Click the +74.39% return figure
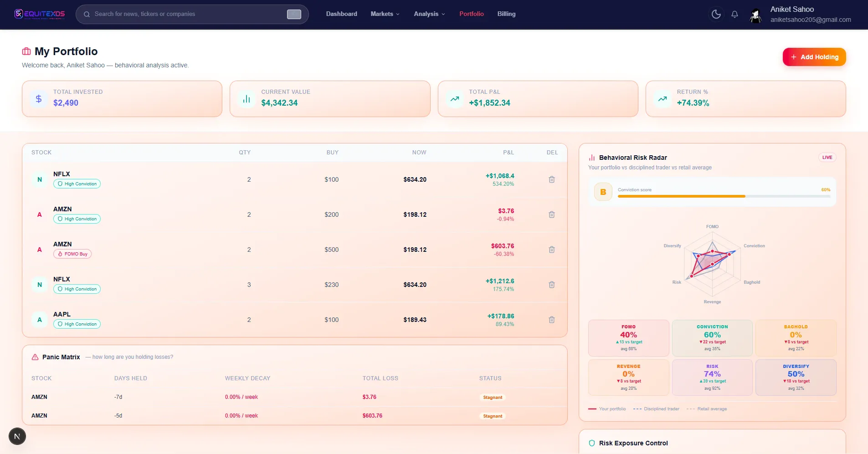 coord(693,103)
